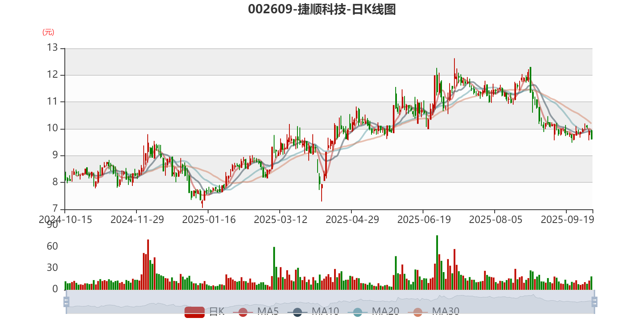Grab the right data zoom handle
Viewport: 644px width, 322px height.
[594, 301]
